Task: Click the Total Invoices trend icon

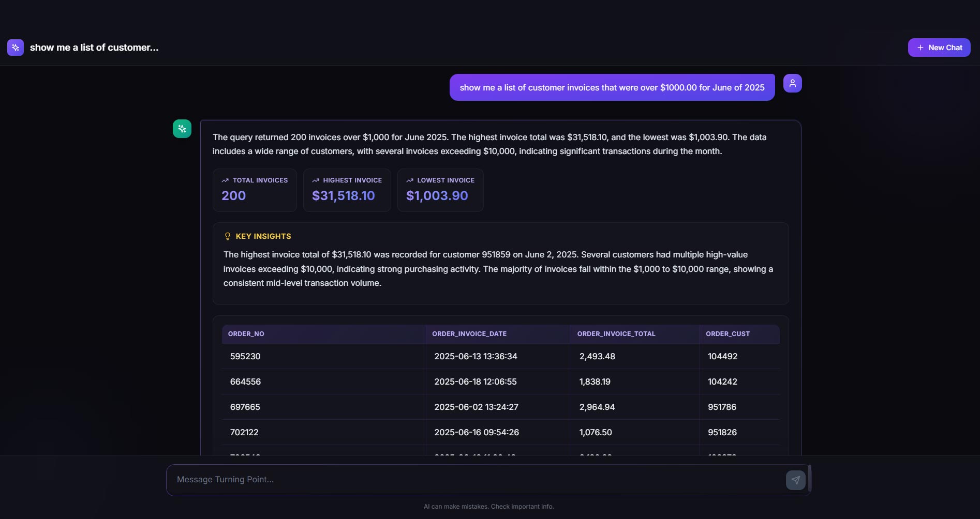Action: (x=225, y=180)
